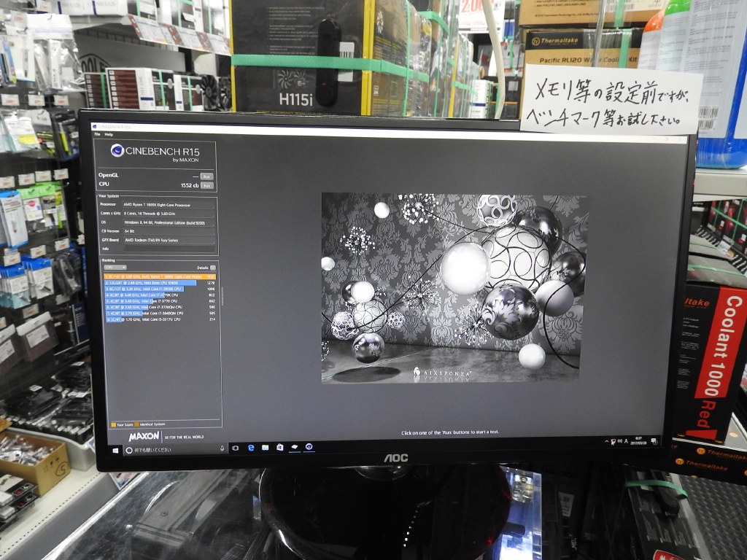Open File Explorer from taskbar

[266, 448]
